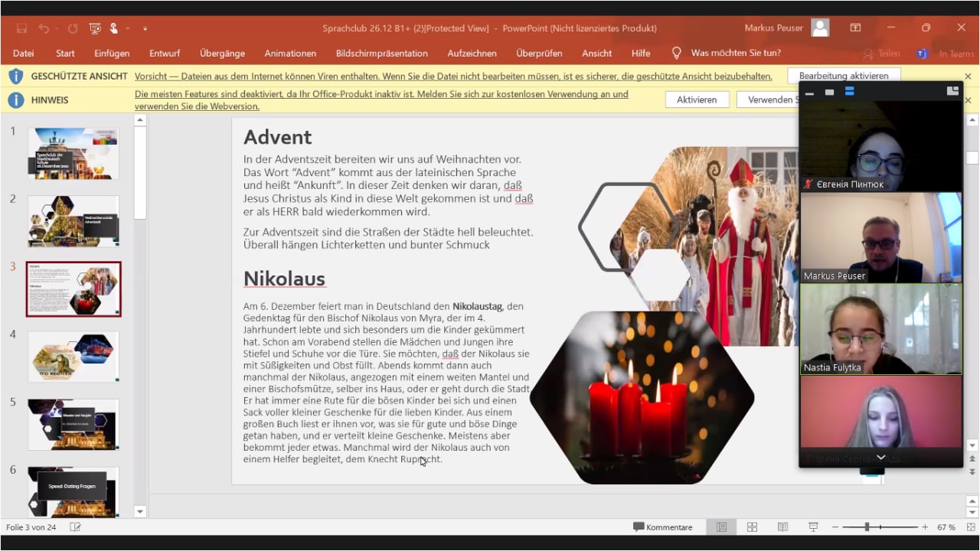980x551 pixels.
Task: Click 'Was möchten Sie tun?' search field
Action: [x=736, y=54]
